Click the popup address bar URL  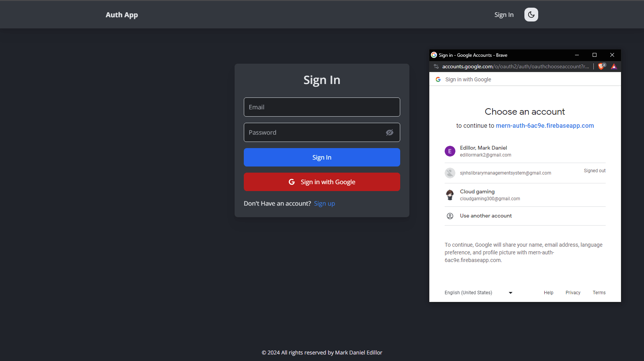516,66
